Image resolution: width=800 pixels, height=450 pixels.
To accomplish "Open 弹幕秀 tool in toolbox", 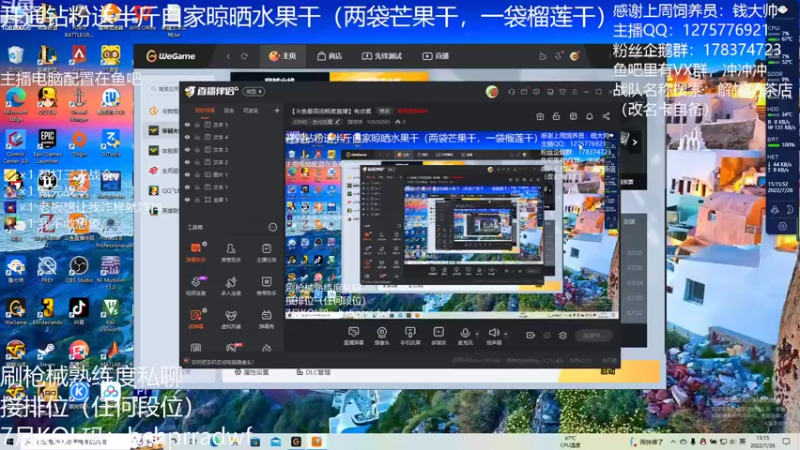I will click(x=266, y=319).
